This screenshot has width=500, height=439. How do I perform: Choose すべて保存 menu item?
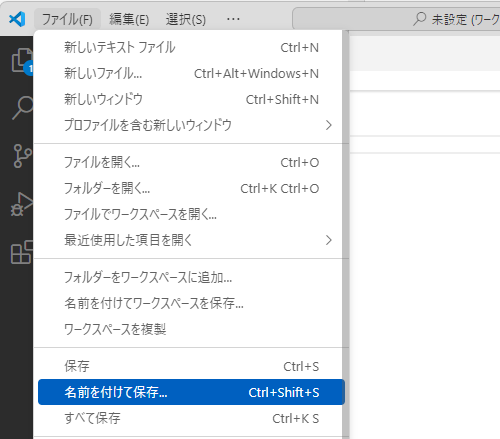[x=191, y=418]
